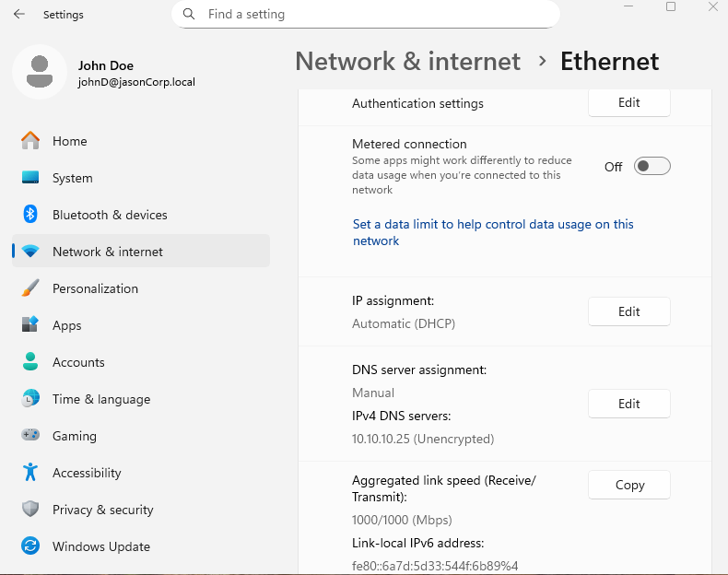Screen dimensions: 728x575
Task: Open the Accounts section
Action: (x=141, y=362)
